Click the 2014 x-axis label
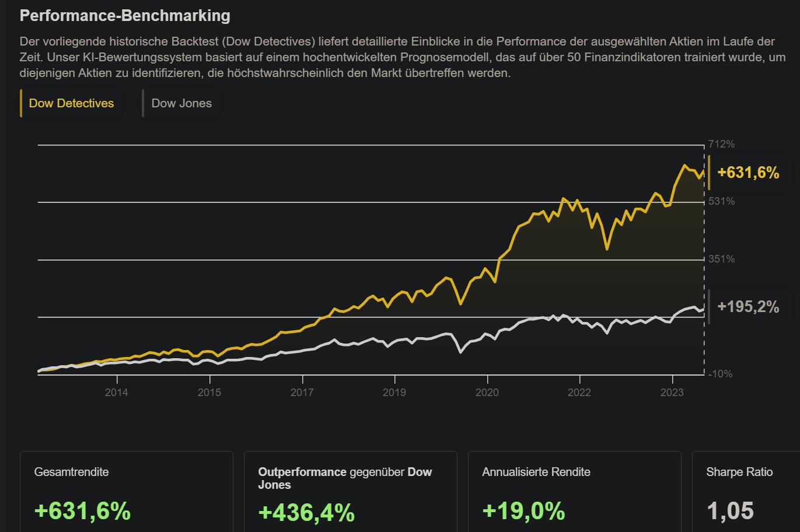The width and height of the screenshot is (800, 532). pyautogui.click(x=117, y=393)
